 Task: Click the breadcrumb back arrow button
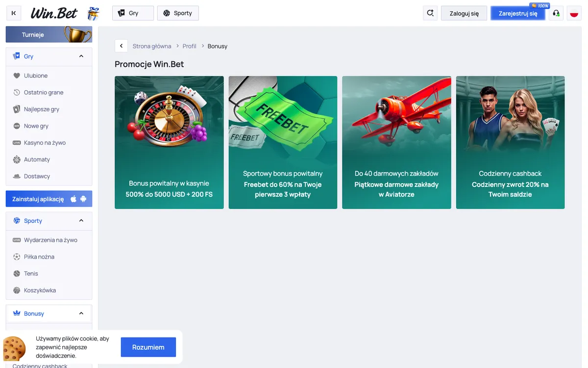pyautogui.click(x=121, y=46)
